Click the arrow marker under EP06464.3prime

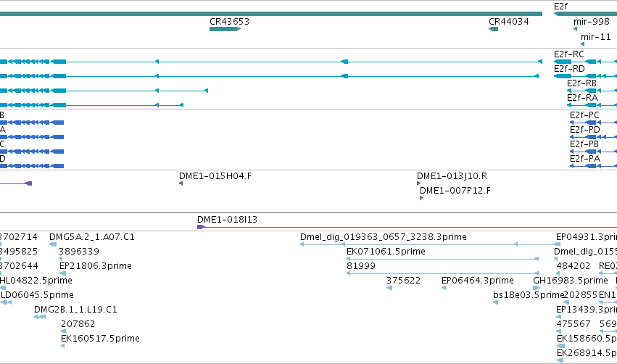pyautogui.click(x=444, y=289)
